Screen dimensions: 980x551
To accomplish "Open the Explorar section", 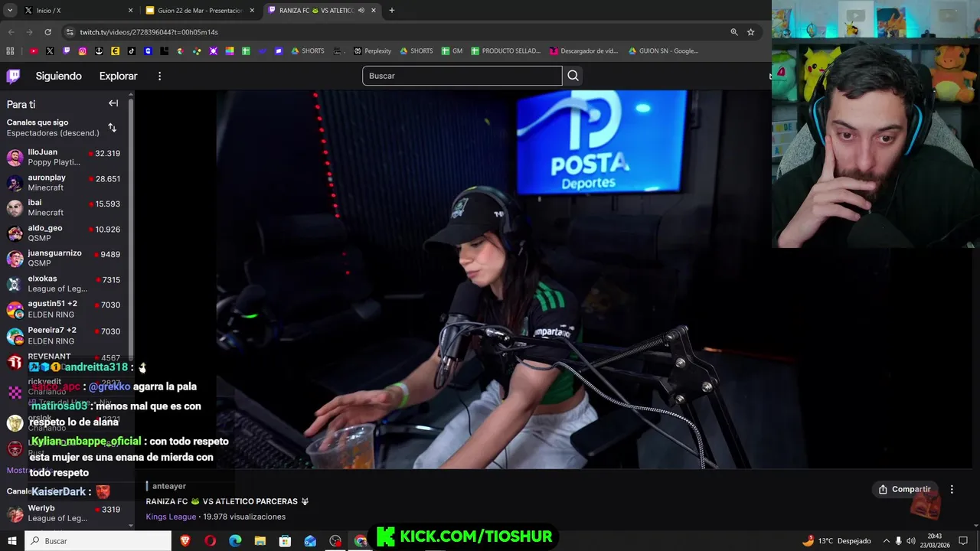I will [118, 76].
